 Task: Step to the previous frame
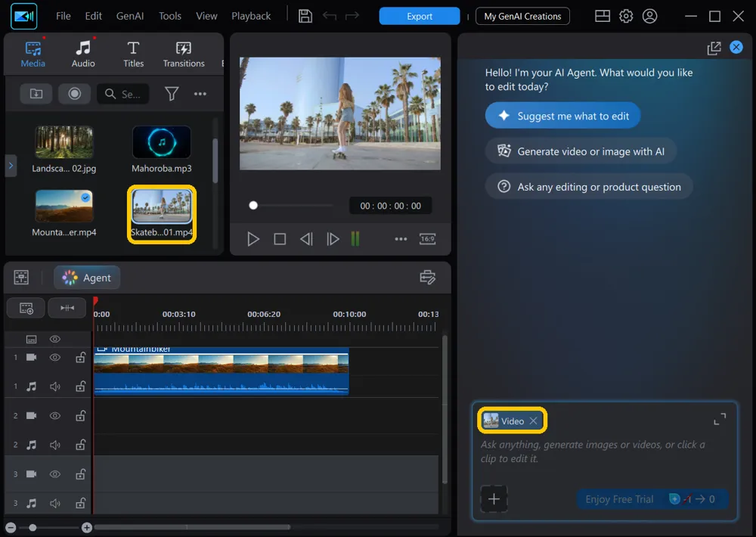point(306,239)
